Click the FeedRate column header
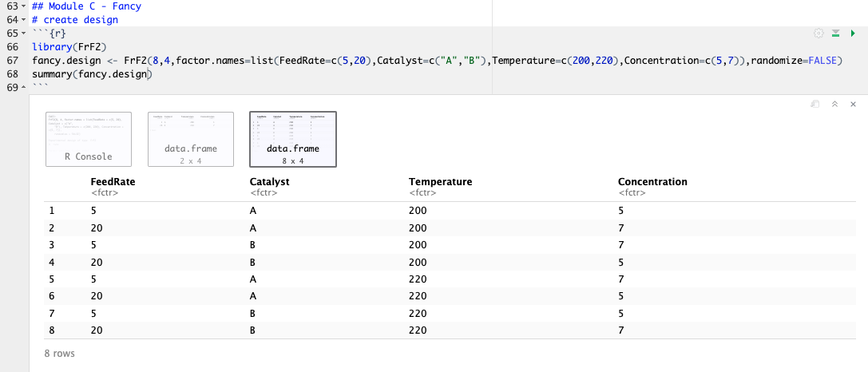 pyautogui.click(x=113, y=182)
